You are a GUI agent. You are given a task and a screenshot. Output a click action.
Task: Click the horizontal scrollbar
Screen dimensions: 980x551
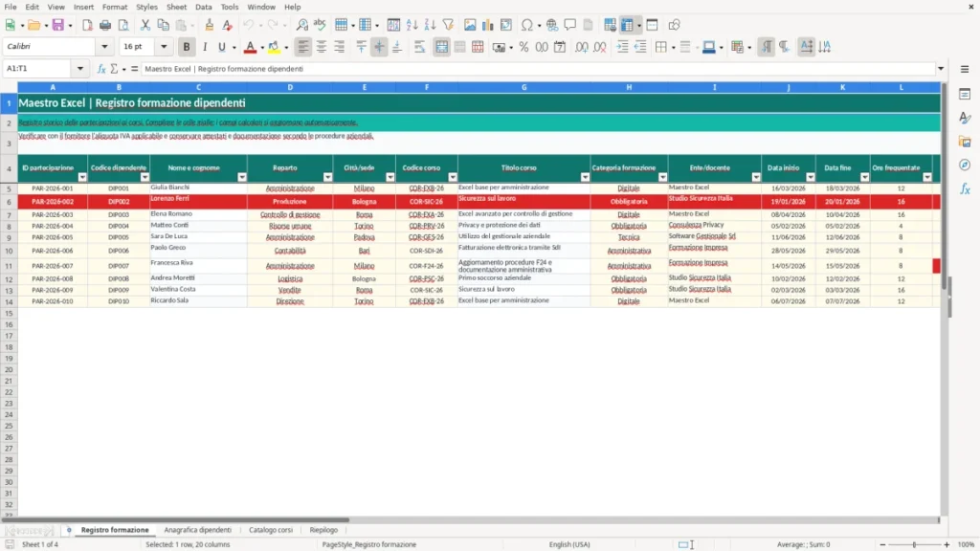pos(175,519)
